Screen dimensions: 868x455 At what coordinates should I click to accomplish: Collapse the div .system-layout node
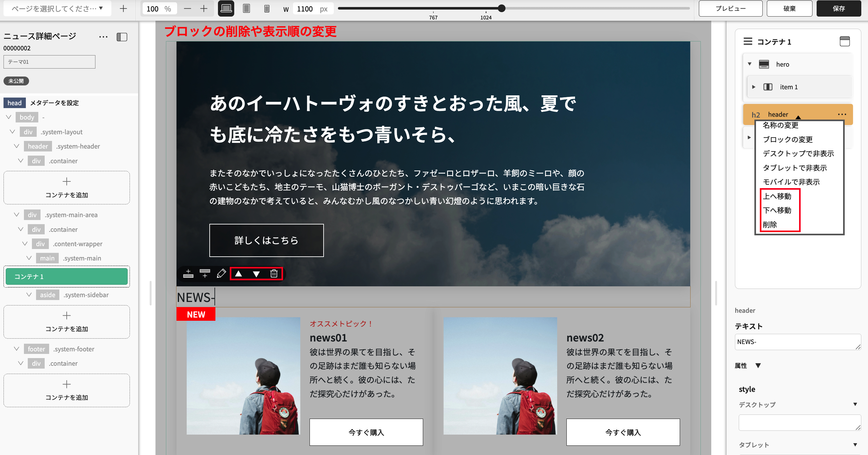[13, 132]
